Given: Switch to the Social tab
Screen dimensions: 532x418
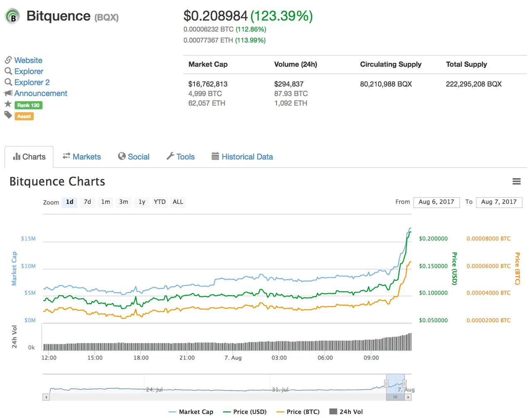Looking at the screenshot, I should click(134, 157).
